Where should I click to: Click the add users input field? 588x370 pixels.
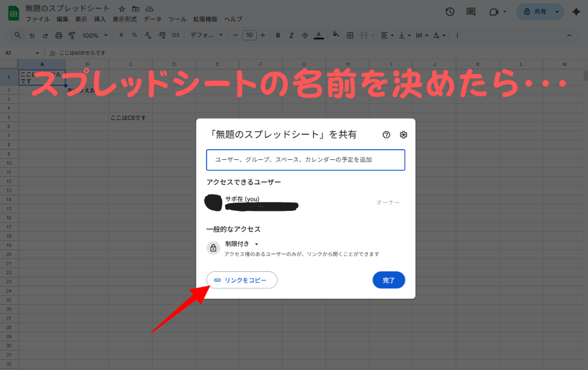(x=305, y=160)
